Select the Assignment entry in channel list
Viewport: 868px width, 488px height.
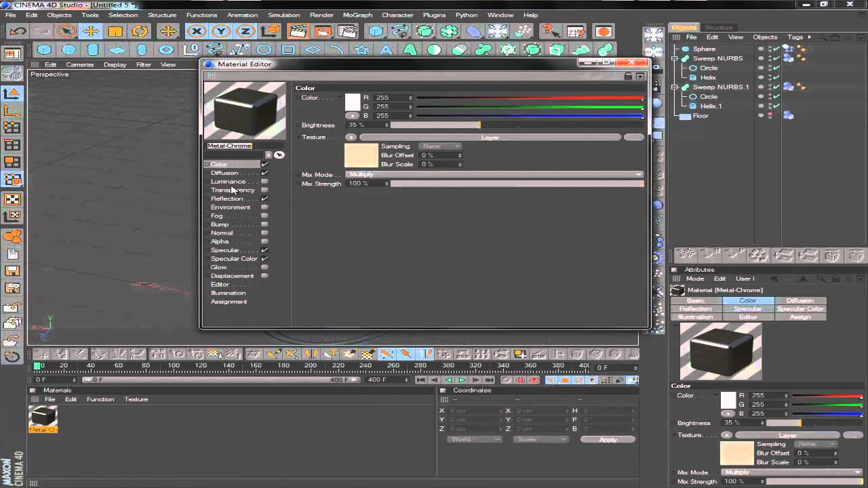(229, 302)
